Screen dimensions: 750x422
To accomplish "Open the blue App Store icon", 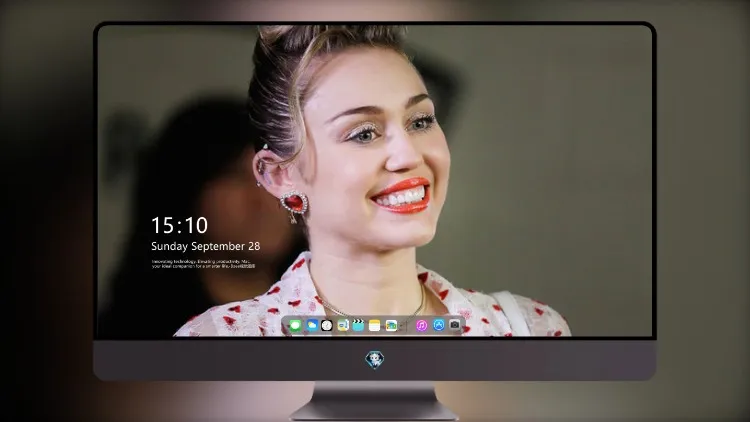I will click(439, 325).
